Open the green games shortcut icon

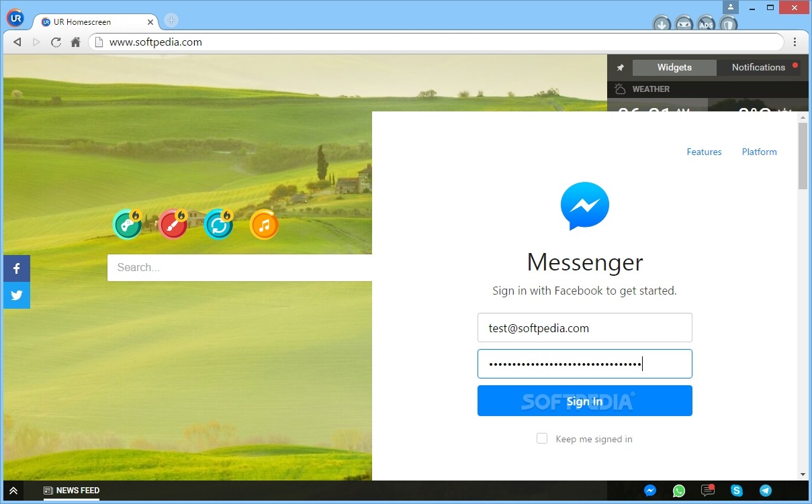pos(127,224)
